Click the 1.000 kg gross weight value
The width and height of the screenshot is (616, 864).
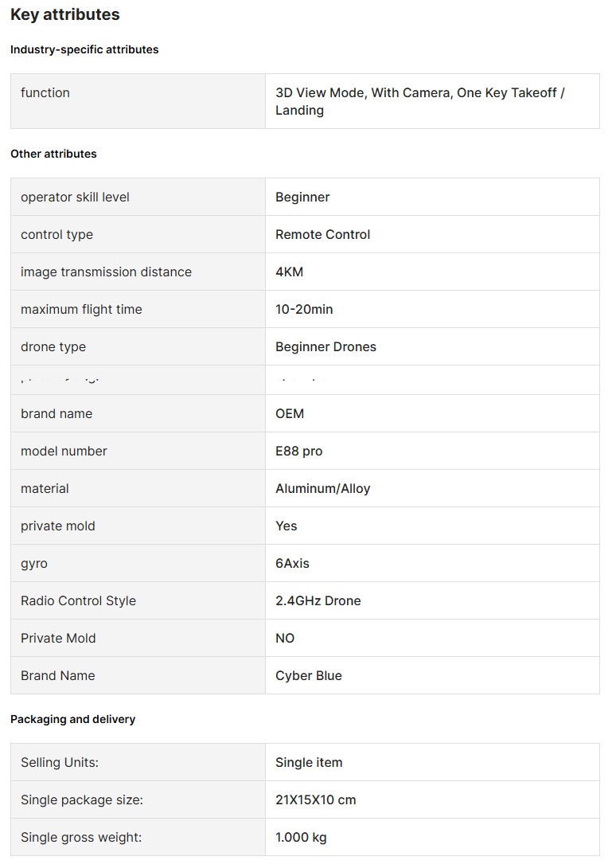pos(301,837)
